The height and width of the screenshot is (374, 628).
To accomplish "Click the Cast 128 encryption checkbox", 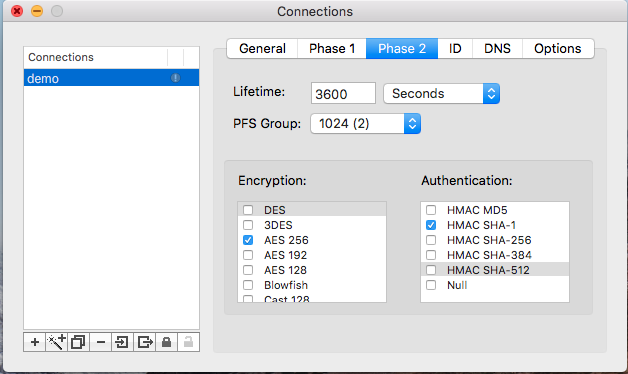I will pyautogui.click(x=248, y=299).
